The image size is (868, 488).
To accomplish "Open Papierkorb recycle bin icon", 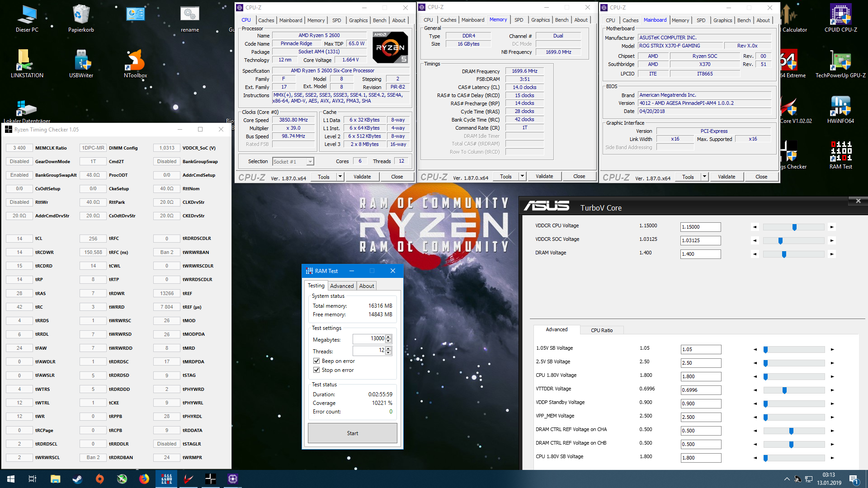I will [x=81, y=18].
